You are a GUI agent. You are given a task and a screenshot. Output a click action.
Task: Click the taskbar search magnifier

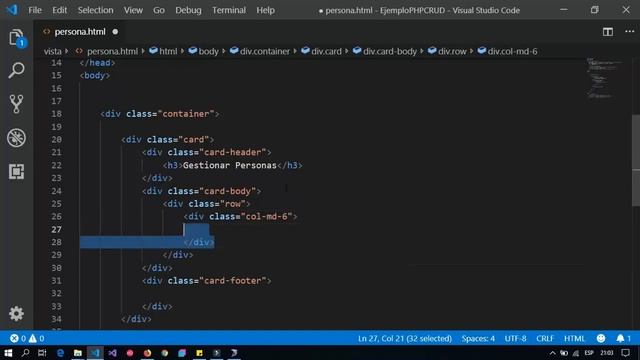pos(25,353)
